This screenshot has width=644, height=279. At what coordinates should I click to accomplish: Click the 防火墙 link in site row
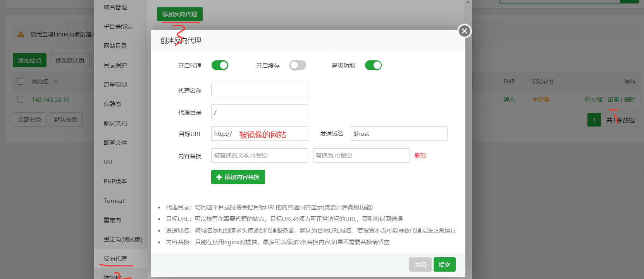(594, 100)
